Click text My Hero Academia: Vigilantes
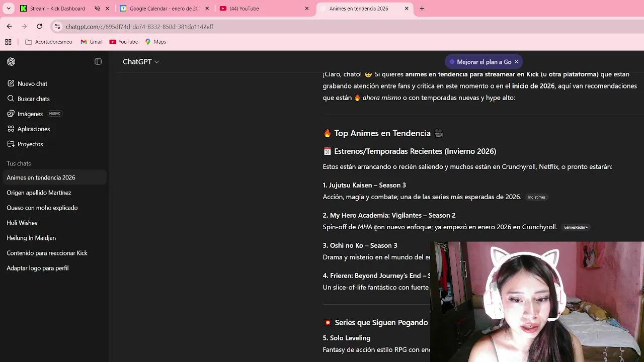Viewport: 644px width, 362px height. pos(376,215)
